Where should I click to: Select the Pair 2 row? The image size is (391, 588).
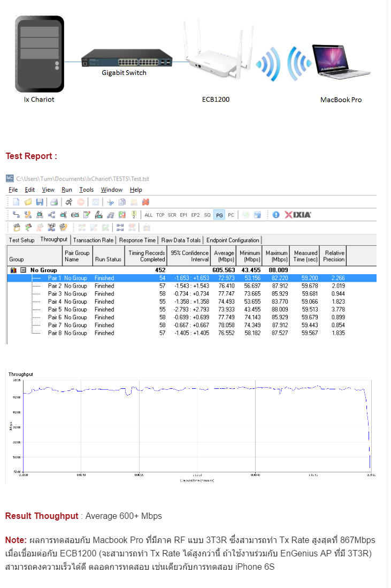click(191, 286)
